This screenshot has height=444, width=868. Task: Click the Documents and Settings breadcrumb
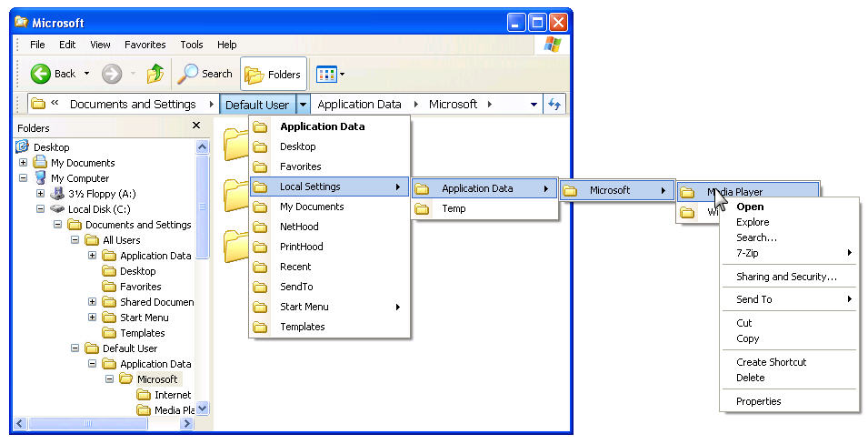[133, 105]
